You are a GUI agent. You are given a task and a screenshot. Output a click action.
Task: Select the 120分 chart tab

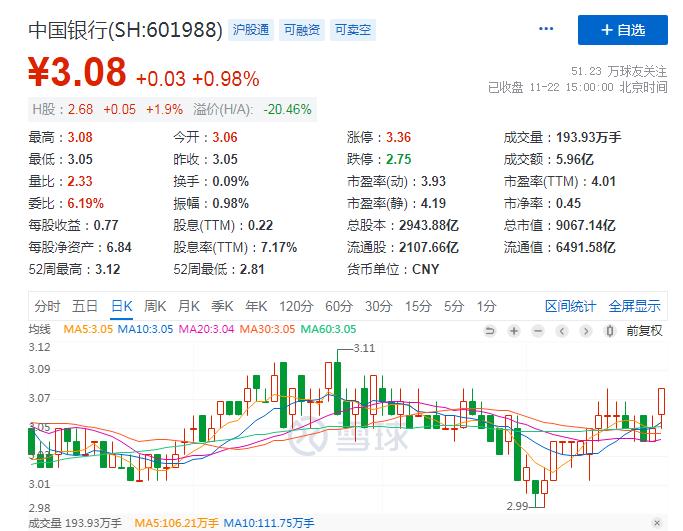pos(296,306)
